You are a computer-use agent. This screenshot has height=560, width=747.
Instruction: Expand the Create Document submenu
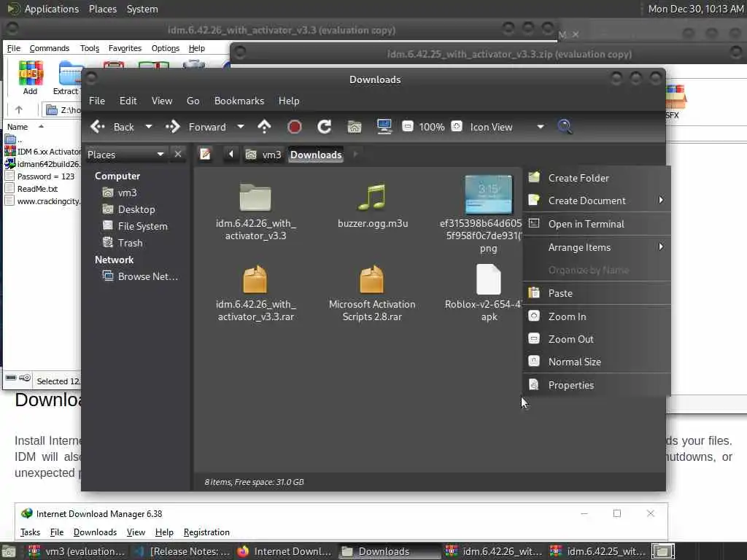(x=597, y=201)
